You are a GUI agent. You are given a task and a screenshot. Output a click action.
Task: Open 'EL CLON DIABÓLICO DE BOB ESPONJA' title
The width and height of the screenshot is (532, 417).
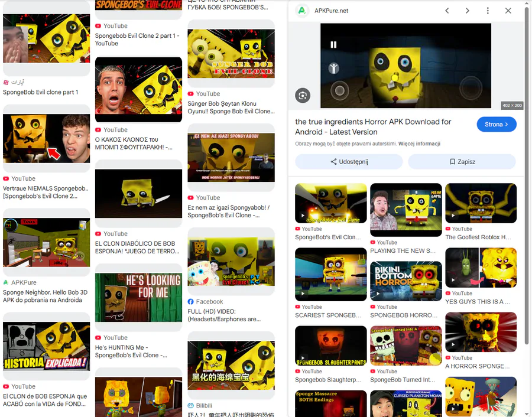[137, 247]
